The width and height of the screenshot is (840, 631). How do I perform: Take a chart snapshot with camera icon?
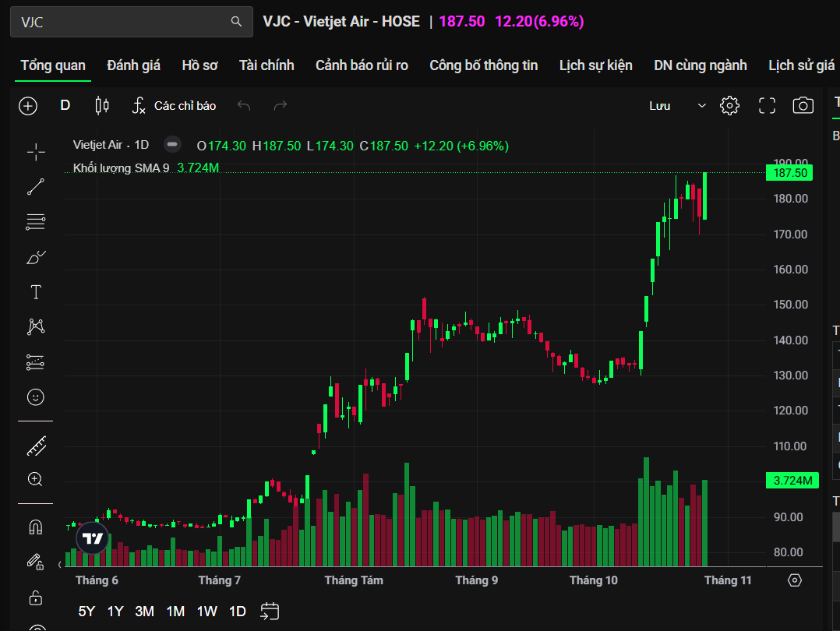pyautogui.click(x=803, y=106)
